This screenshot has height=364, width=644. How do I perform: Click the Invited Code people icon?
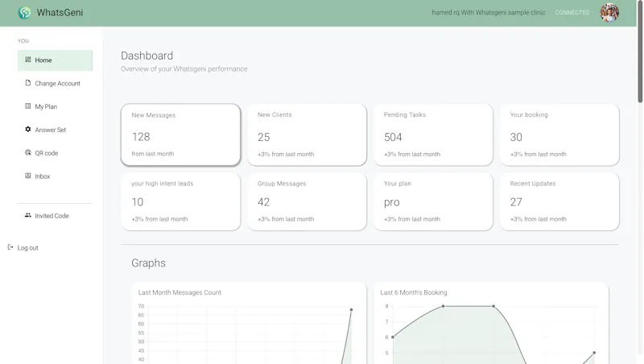tap(28, 215)
